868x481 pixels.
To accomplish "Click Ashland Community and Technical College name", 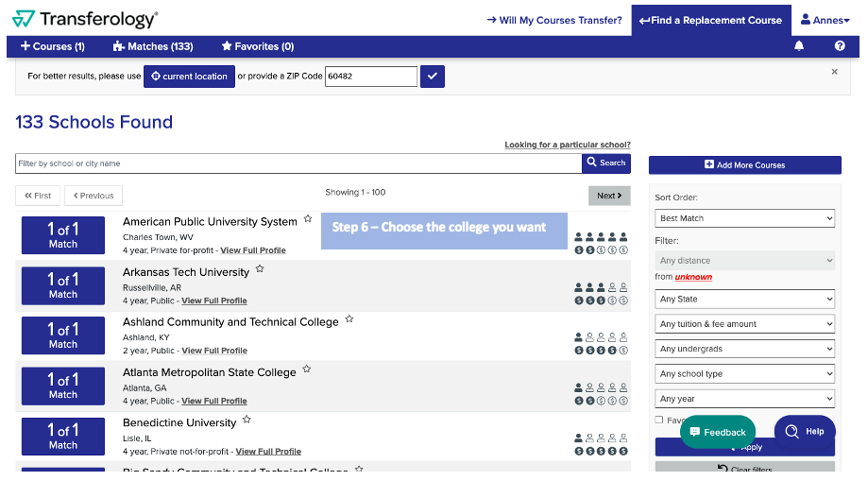I will [230, 322].
